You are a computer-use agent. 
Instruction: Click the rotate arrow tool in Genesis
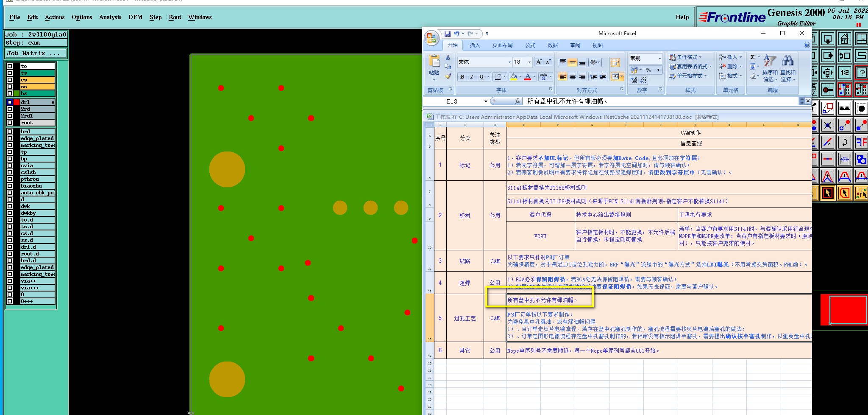click(844, 142)
